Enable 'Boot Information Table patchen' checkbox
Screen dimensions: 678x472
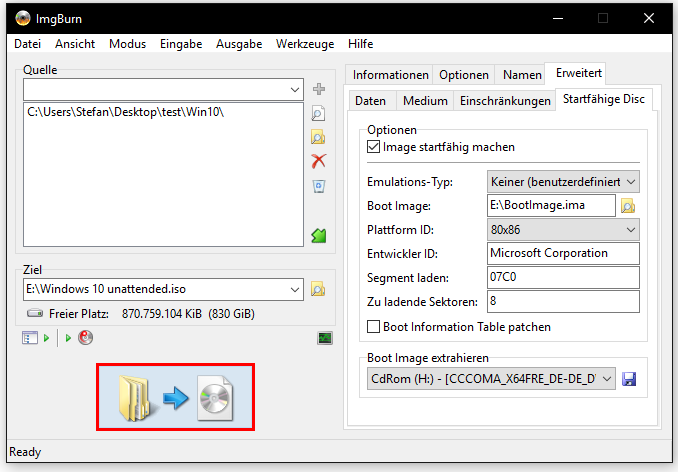[x=373, y=327]
